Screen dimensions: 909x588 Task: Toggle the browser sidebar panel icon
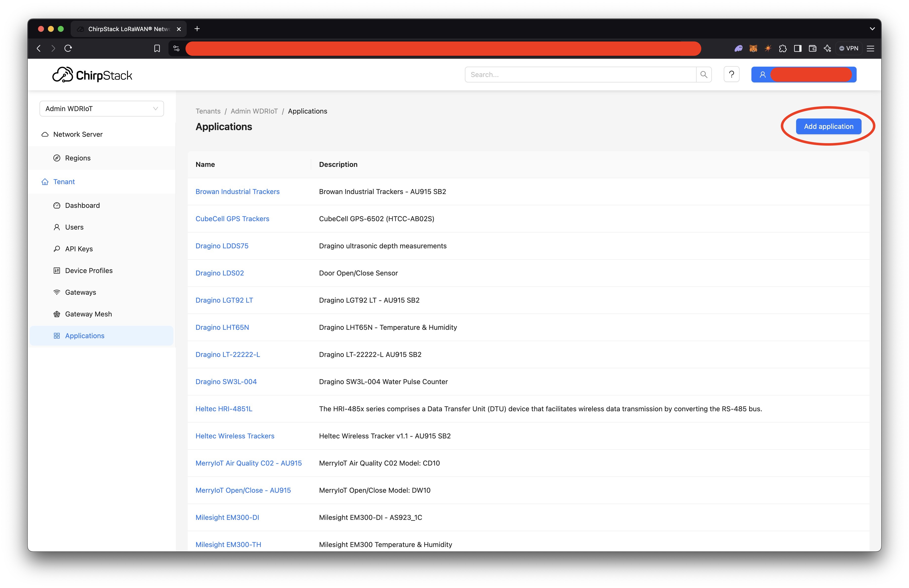point(798,48)
